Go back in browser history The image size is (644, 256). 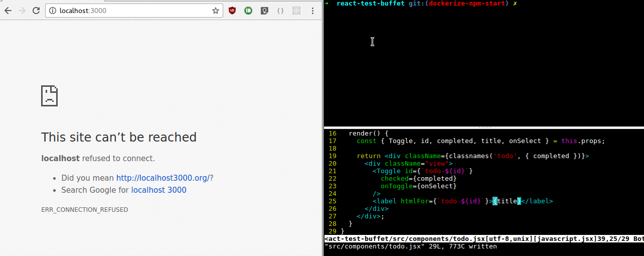click(8, 11)
